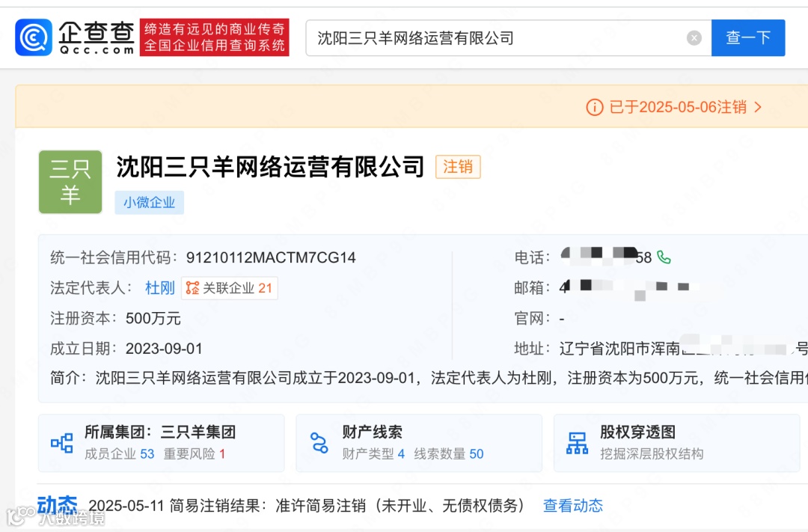Click the 查一下 search button
This screenshot has height=532, width=808.
pos(748,37)
